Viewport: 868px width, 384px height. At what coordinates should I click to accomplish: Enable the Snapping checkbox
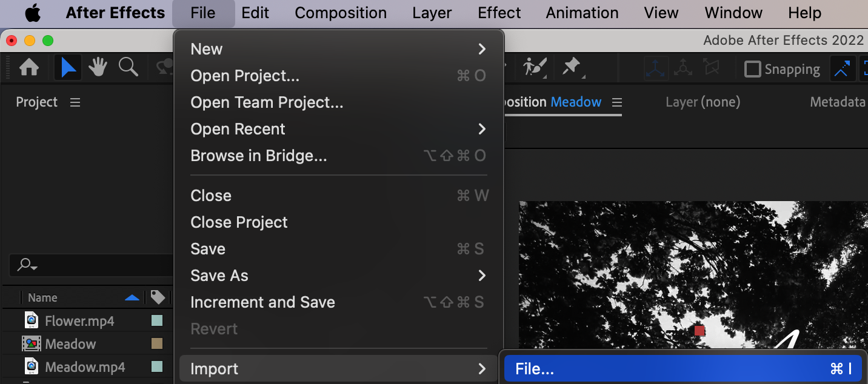(x=752, y=69)
